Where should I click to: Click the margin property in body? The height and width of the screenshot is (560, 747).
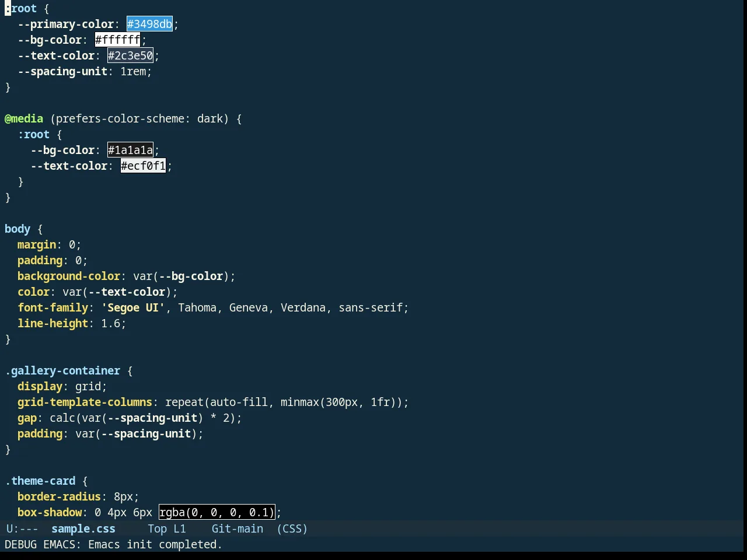(37, 244)
